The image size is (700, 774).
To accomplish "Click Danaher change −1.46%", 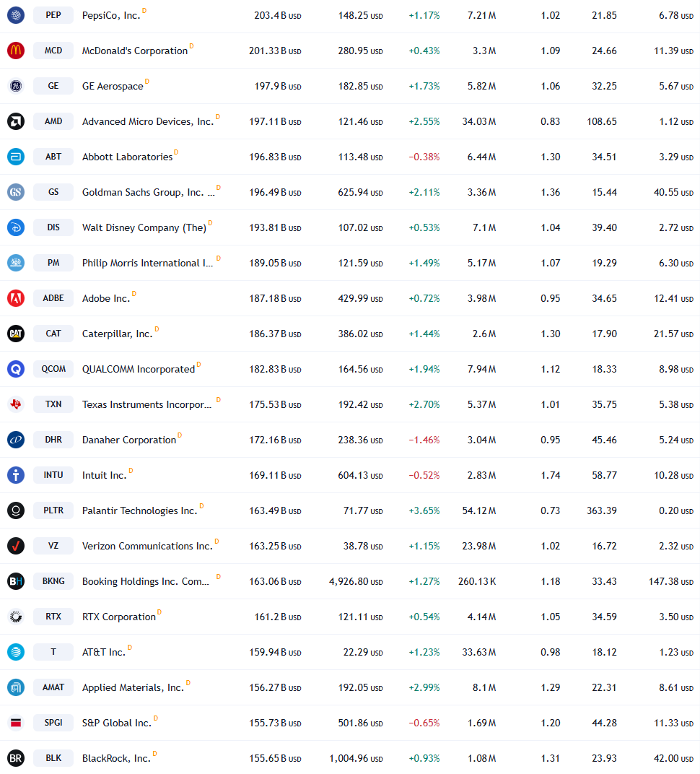I will tap(424, 440).
